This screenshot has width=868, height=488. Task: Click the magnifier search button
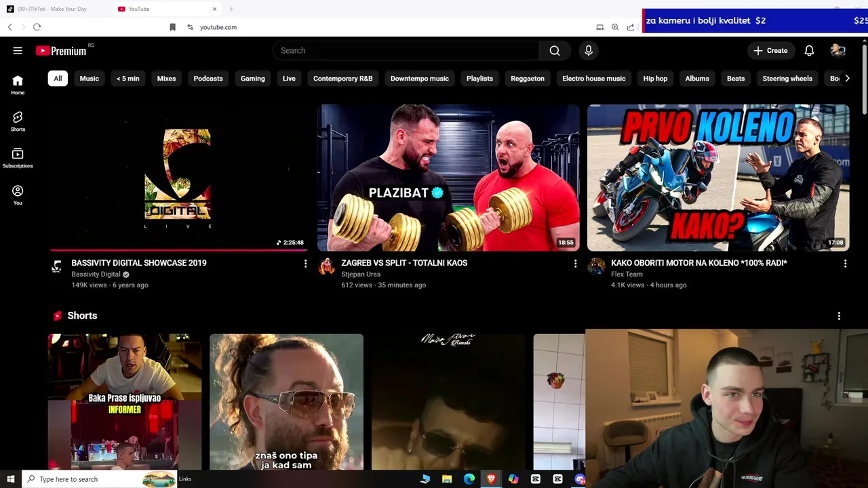pyautogui.click(x=555, y=51)
